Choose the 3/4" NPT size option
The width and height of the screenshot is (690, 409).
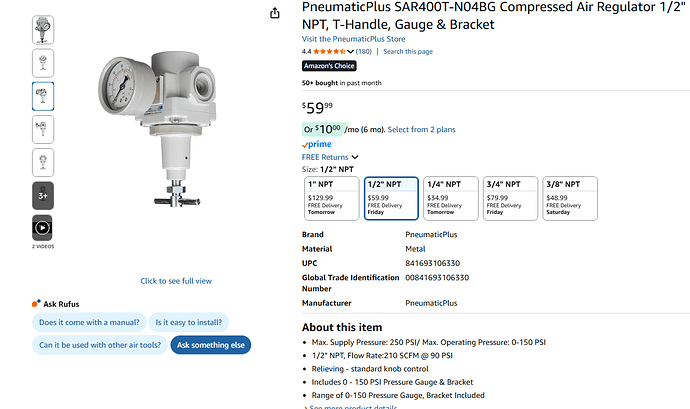click(510, 198)
